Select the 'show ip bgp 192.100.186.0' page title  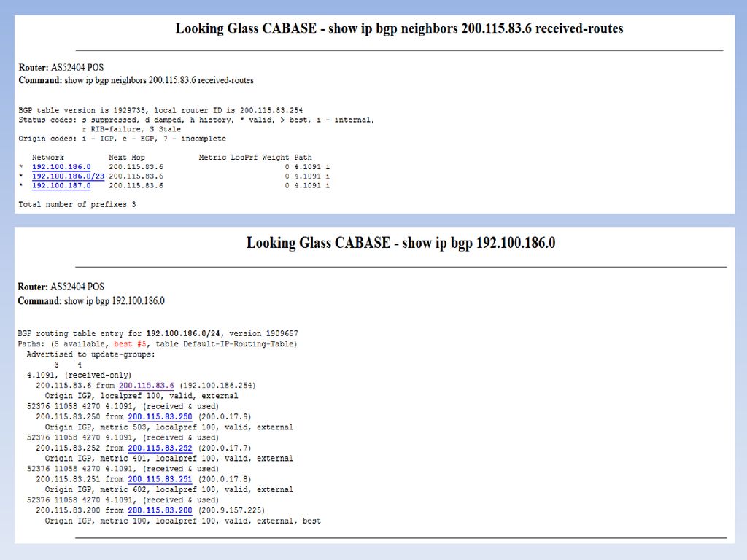[x=400, y=243]
